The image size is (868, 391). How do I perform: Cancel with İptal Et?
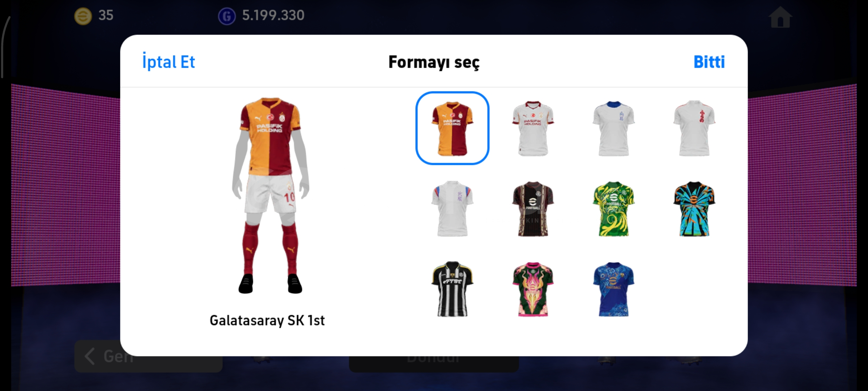(x=169, y=62)
